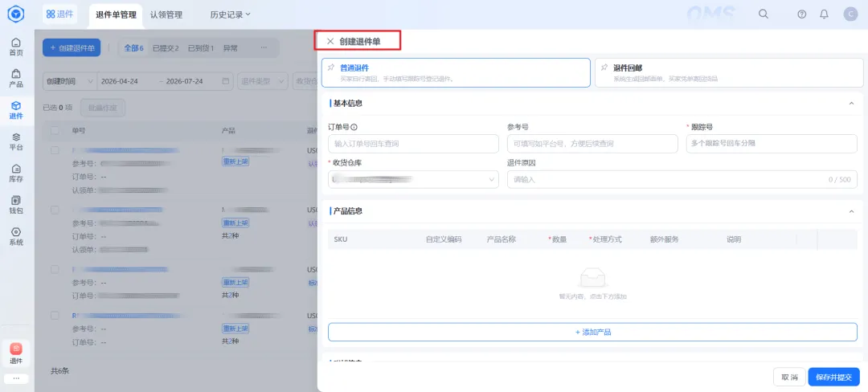868x392 pixels.
Task: Click the 参考号 input field
Action: tap(592, 144)
